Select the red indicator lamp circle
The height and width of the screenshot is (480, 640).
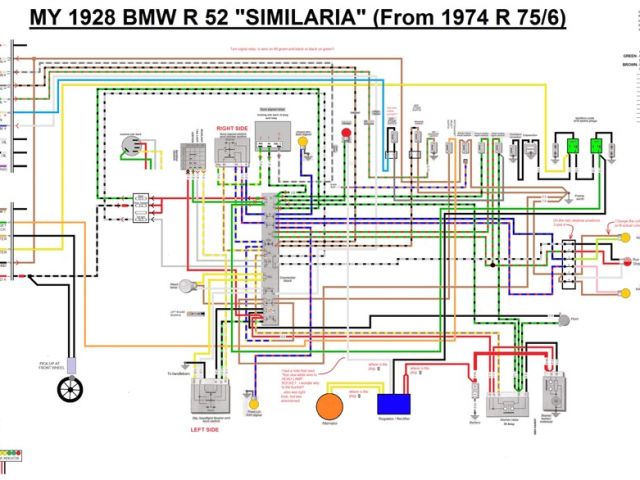pyautogui.click(x=347, y=133)
